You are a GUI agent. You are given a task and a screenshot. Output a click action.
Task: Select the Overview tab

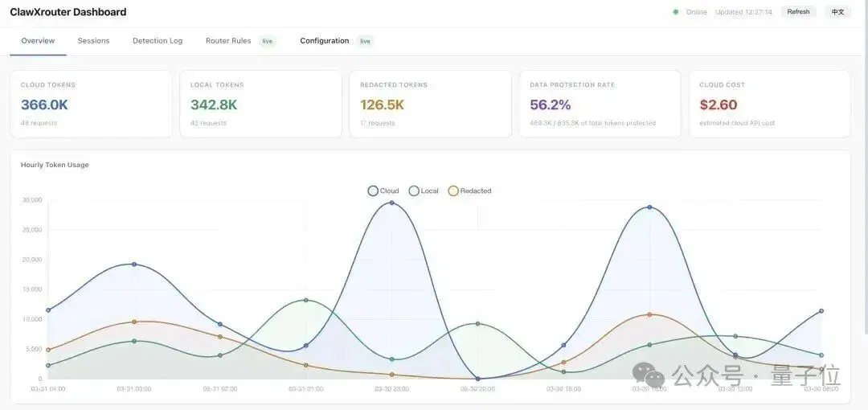pyautogui.click(x=39, y=41)
